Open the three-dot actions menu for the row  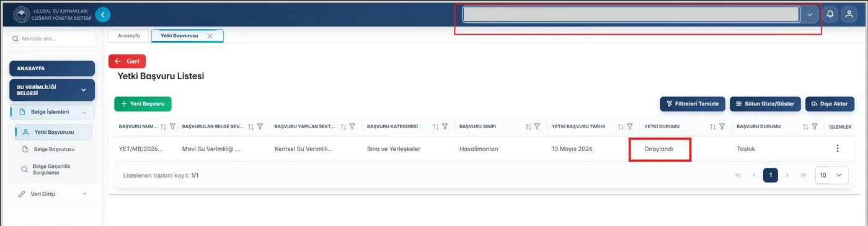[x=838, y=149]
